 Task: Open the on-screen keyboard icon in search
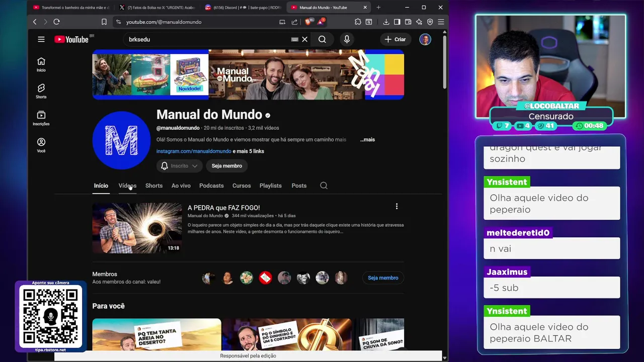295,39
